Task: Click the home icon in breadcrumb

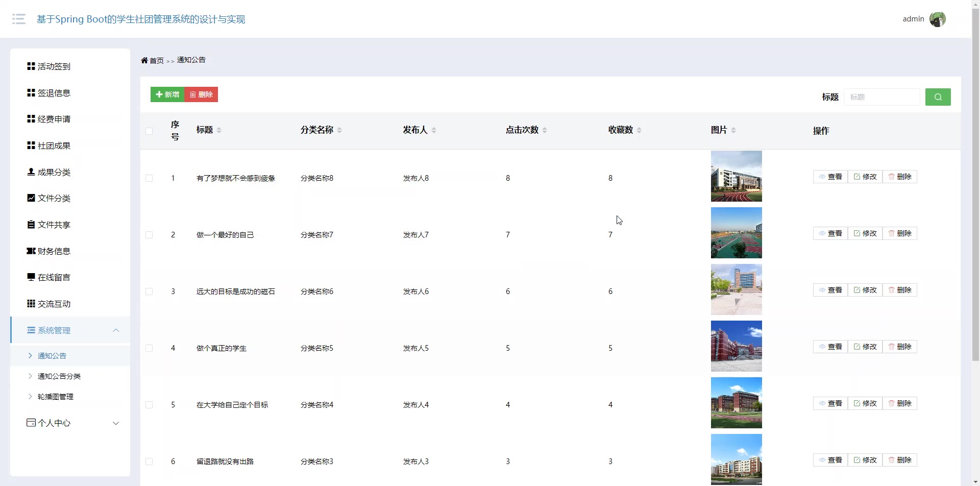Action: 144,60
